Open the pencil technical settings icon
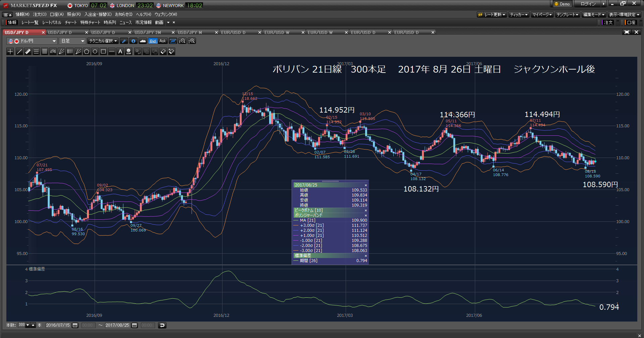Screen dimensions: 644x338 click(124, 41)
